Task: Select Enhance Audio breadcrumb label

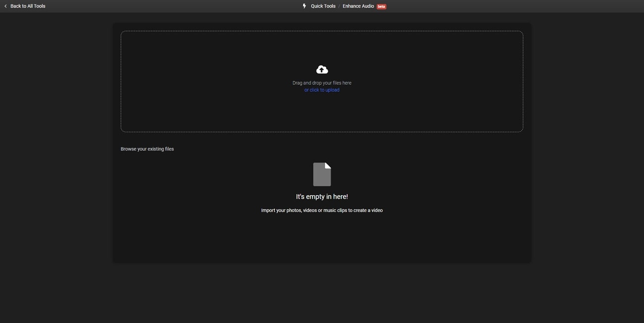Action: pos(358,6)
